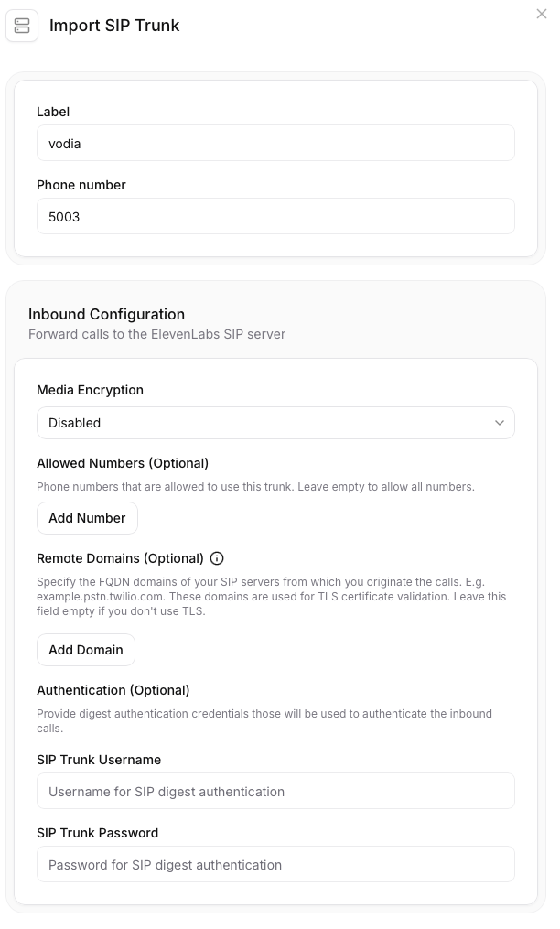Screen dimensions: 560x929
Task: Select the SIP Trunk Password field
Action: click(x=275, y=865)
